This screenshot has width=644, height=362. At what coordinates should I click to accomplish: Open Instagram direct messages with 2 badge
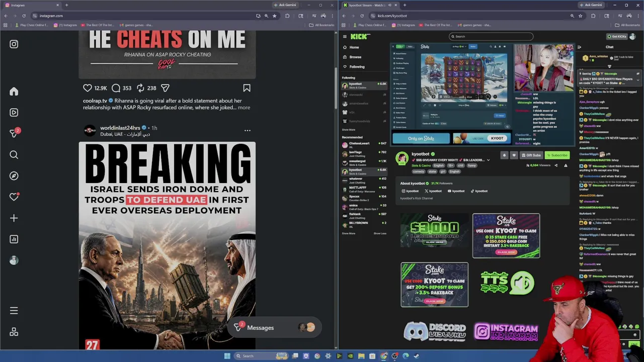(14, 133)
